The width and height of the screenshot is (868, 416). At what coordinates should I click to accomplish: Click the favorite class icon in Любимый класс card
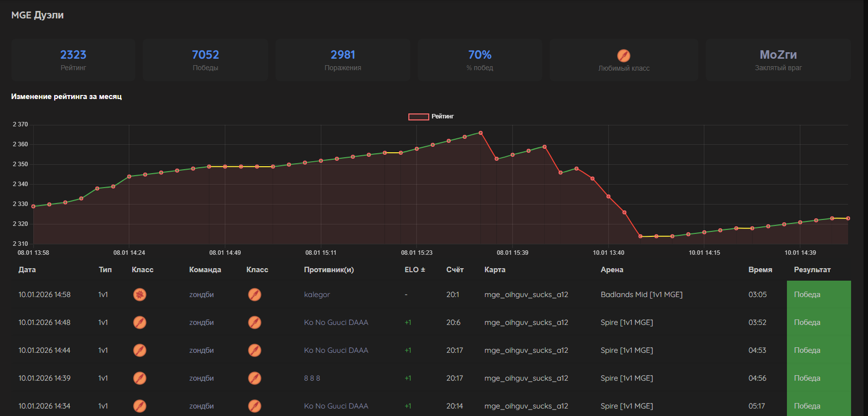[x=623, y=56]
